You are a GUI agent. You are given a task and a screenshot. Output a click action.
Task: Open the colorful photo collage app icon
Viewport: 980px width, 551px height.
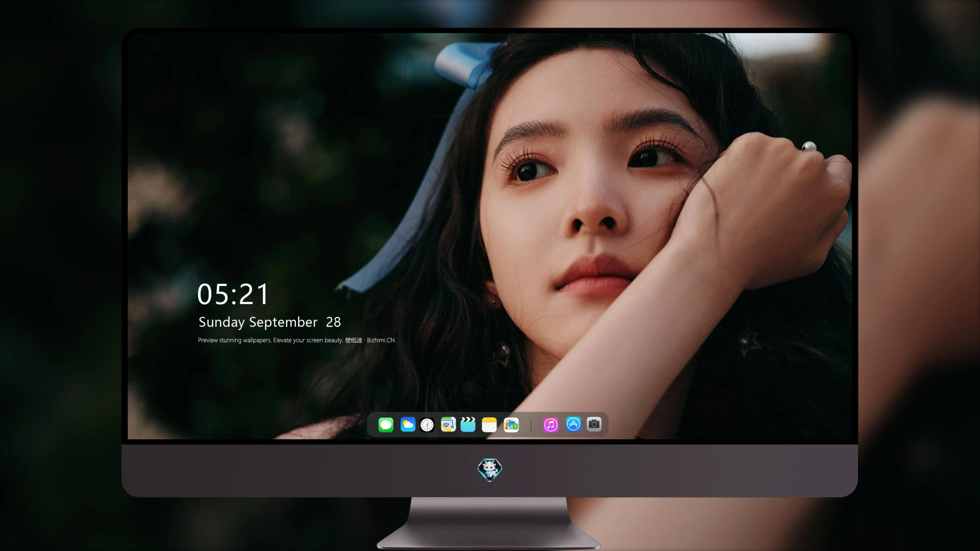pos(511,424)
